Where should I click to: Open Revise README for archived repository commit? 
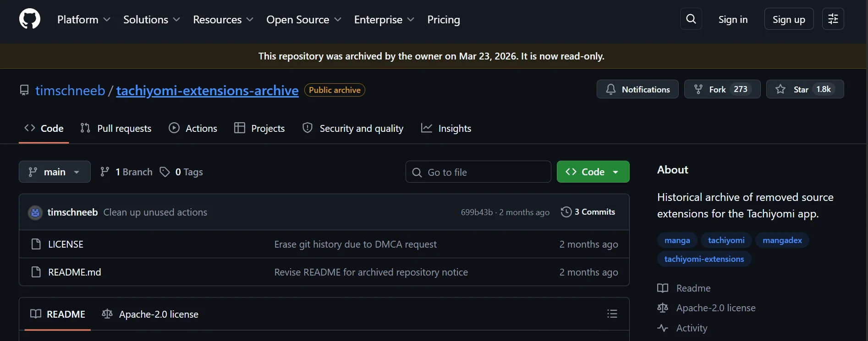[371, 272]
